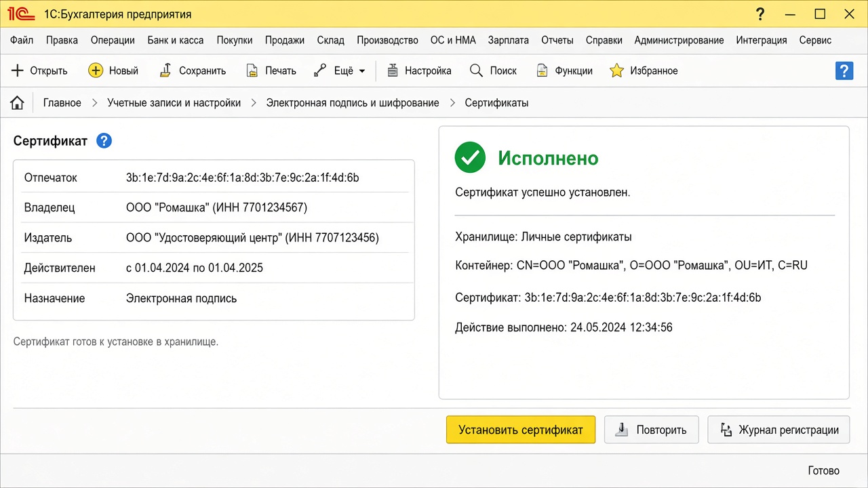Click the Установить сертификат button
Image resolution: width=868 pixels, height=488 pixels.
[521, 430]
